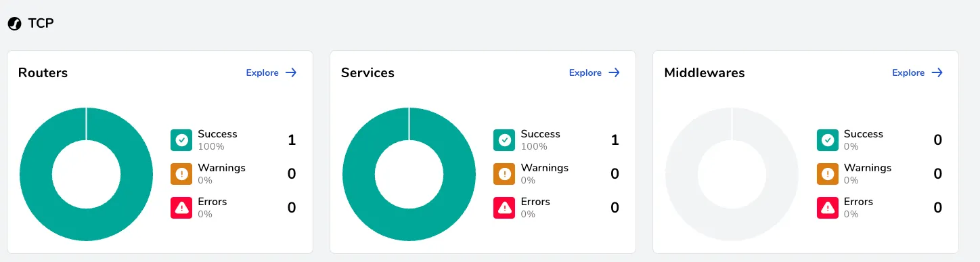Image resolution: width=980 pixels, height=262 pixels.
Task: Click the 100% under Services Success
Action: (534, 146)
